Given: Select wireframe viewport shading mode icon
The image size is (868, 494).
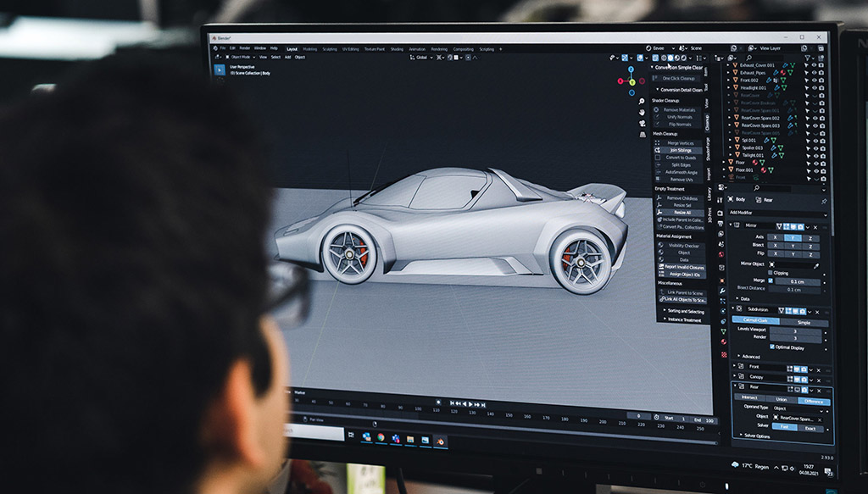Looking at the screenshot, I should [x=664, y=58].
